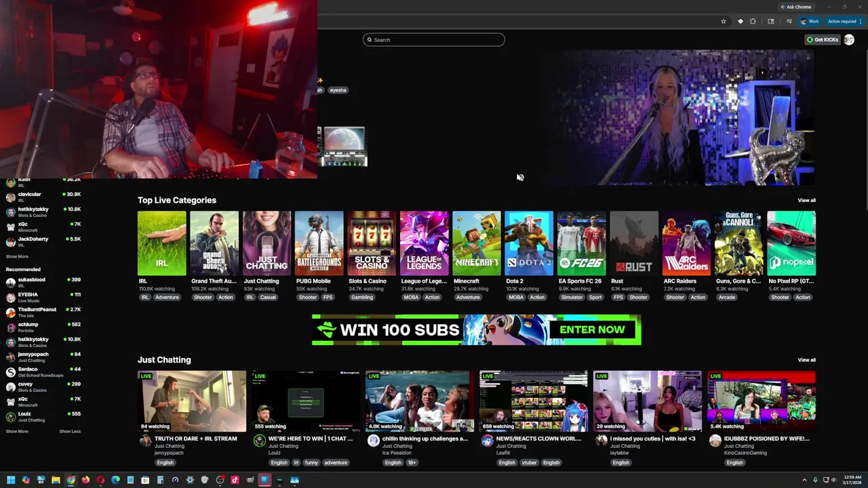Open the League of Legends category cover
This screenshot has height=488, width=868.
pyautogui.click(x=424, y=243)
